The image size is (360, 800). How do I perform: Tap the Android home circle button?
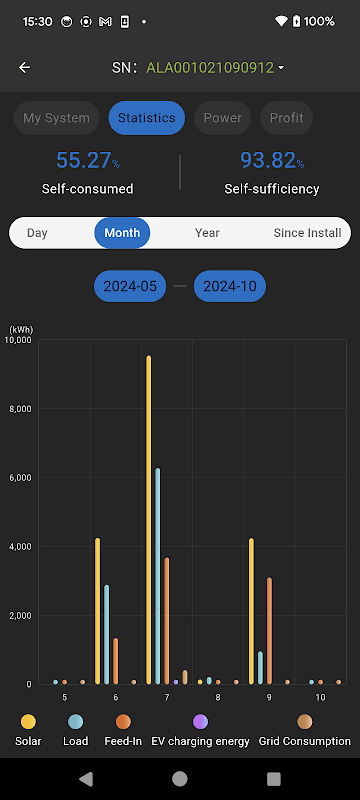coord(179,779)
